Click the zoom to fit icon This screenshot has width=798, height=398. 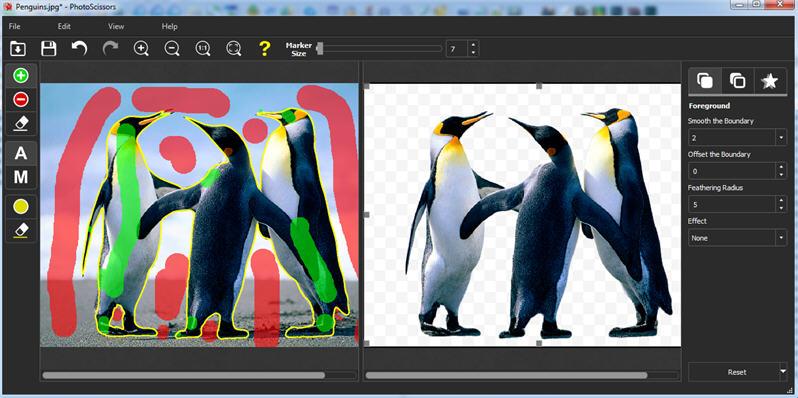(x=234, y=48)
